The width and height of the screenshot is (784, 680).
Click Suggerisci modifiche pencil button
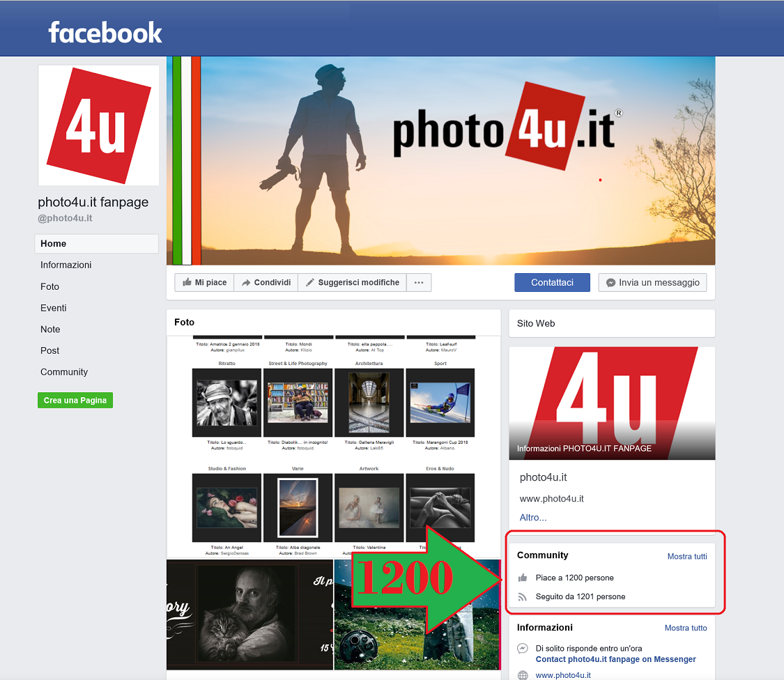[x=353, y=282]
